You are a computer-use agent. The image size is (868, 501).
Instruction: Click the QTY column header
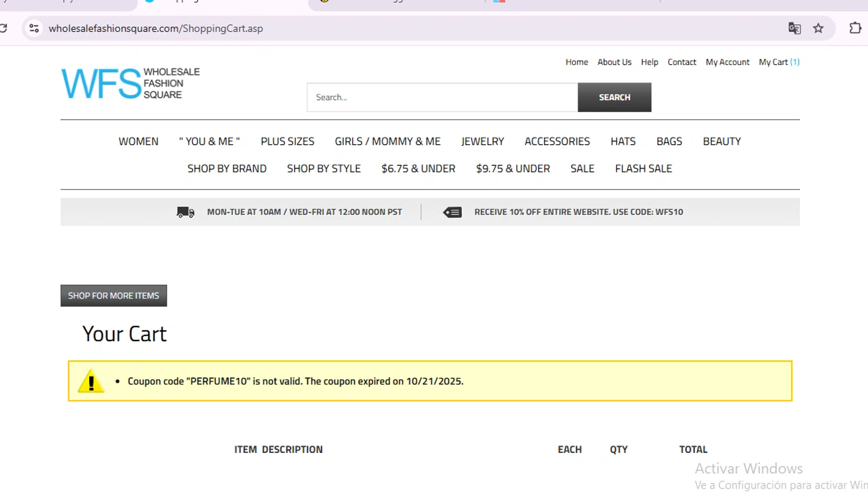pos(619,450)
